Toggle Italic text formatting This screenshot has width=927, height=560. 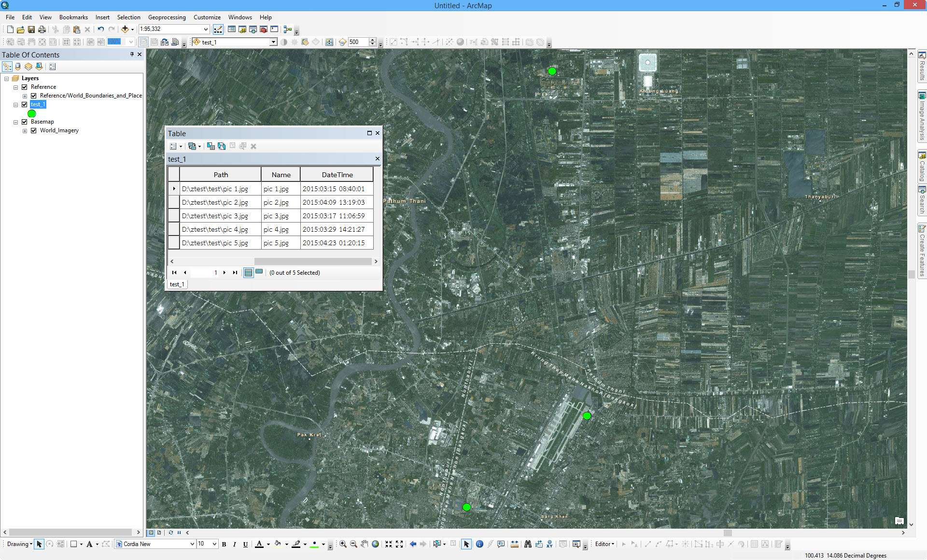point(235,544)
